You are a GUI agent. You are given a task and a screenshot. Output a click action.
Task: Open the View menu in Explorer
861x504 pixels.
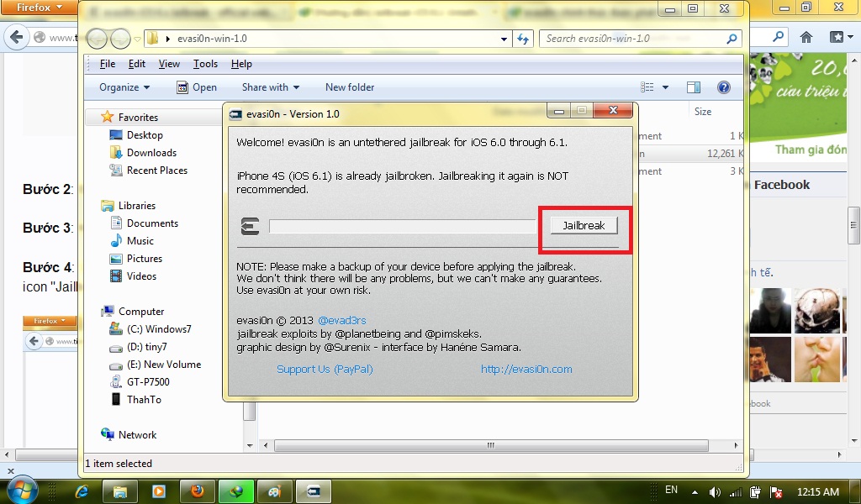coord(169,64)
